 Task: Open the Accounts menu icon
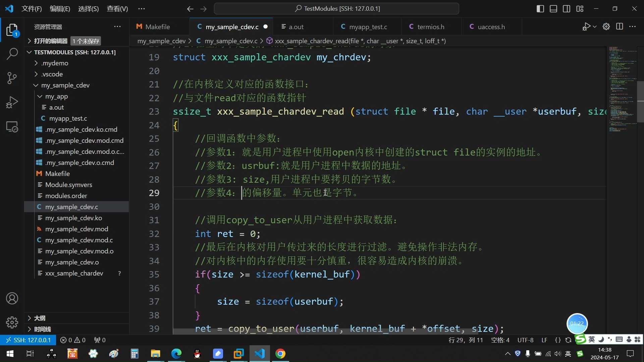click(x=12, y=298)
